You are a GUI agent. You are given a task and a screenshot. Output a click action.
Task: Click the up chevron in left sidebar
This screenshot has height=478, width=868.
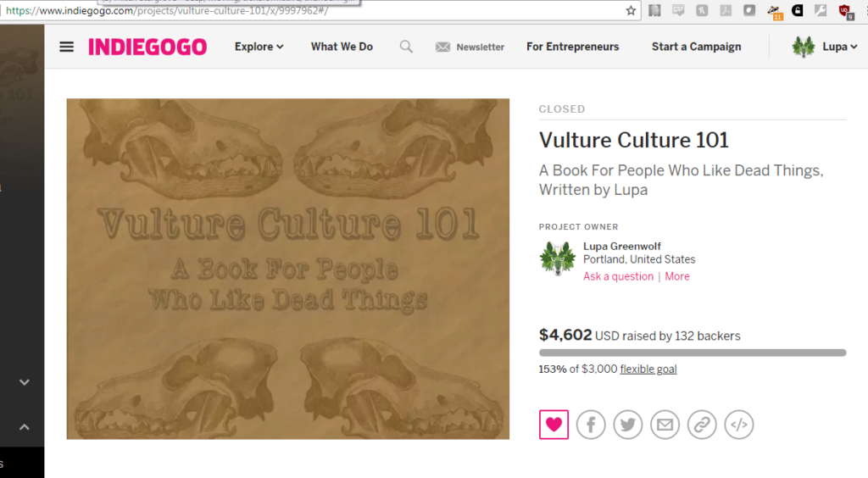[25, 427]
